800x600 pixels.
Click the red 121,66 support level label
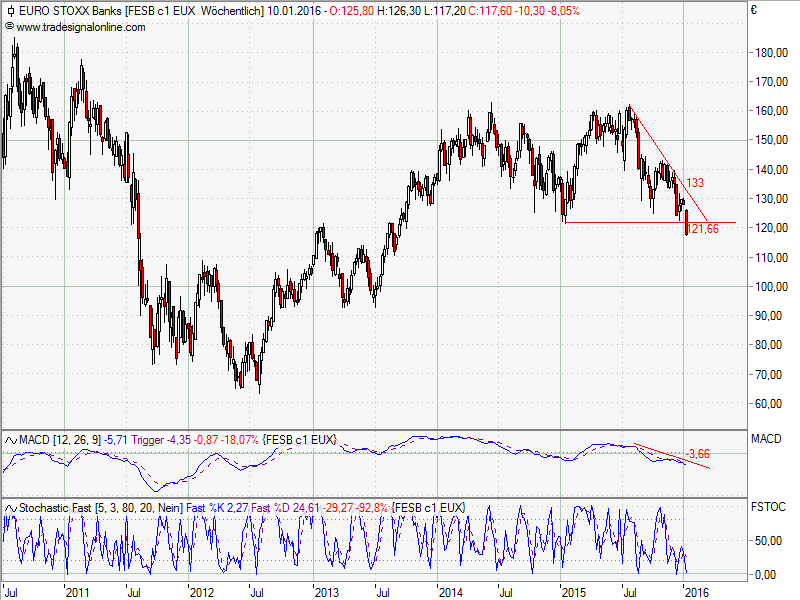tap(705, 230)
